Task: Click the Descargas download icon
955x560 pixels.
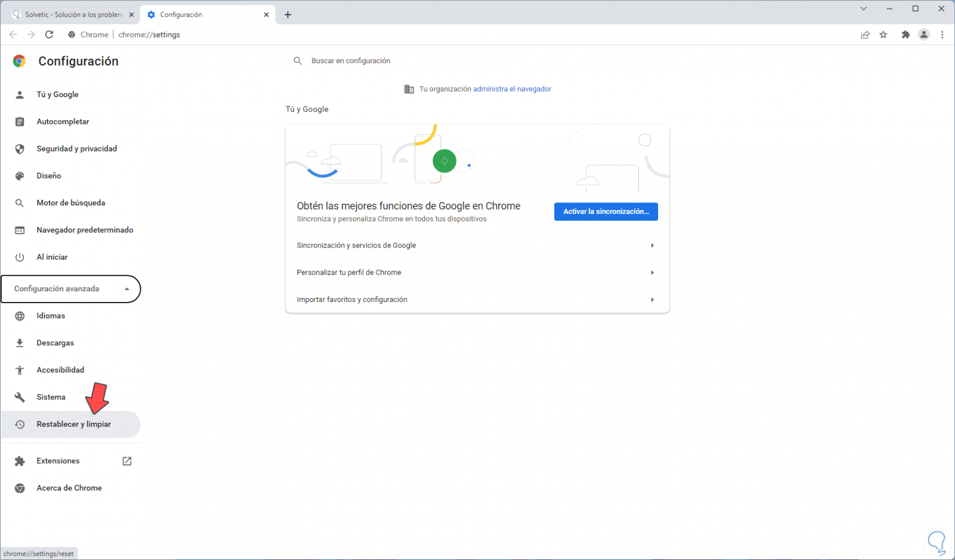Action: 20,343
